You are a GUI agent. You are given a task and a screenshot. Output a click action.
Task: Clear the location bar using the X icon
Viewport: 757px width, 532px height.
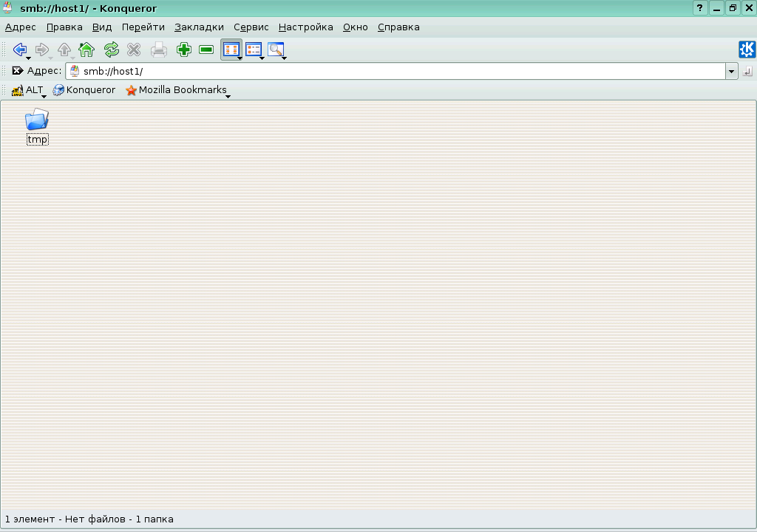coord(18,71)
